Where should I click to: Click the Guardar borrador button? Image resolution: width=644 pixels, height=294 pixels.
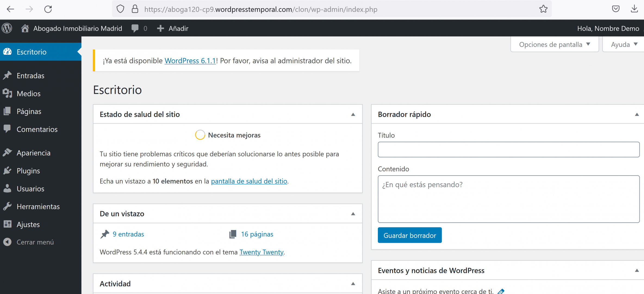tap(410, 235)
